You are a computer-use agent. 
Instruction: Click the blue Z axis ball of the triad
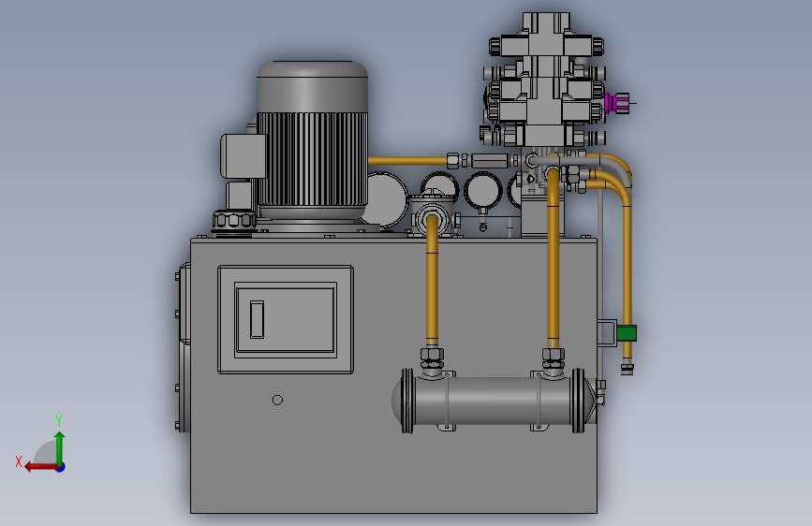coord(61,467)
